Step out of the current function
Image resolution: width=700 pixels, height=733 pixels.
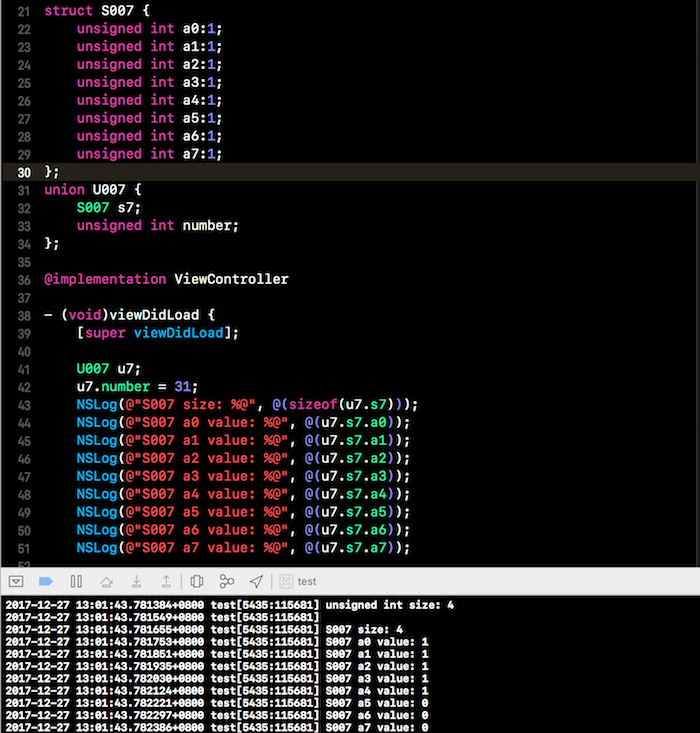click(166, 581)
